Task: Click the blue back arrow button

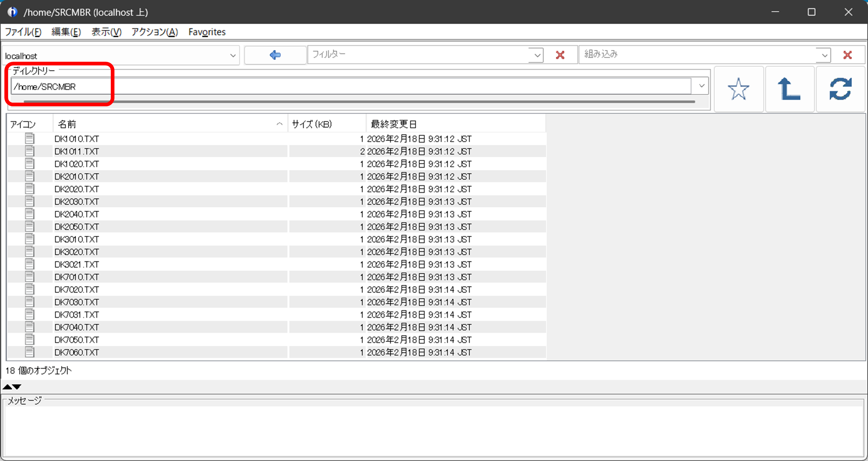Action: pyautogui.click(x=275, y=55)
